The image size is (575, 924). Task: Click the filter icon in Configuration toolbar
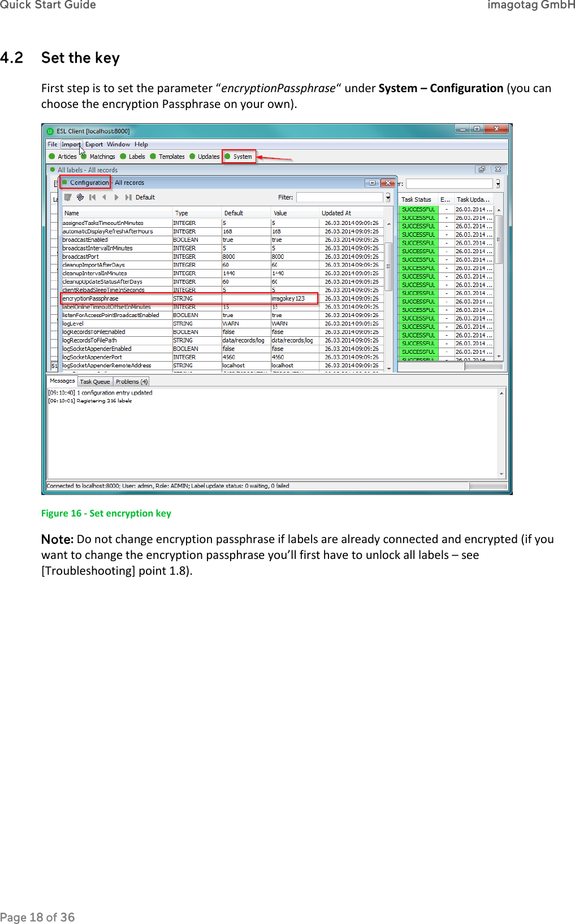(68, 197)
